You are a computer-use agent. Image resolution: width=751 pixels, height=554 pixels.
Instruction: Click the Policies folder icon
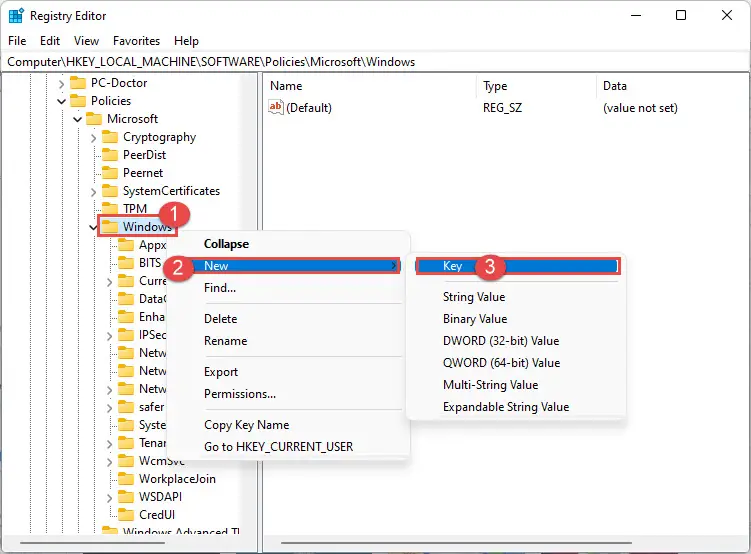pyautogui.click(x=78, y=101)
